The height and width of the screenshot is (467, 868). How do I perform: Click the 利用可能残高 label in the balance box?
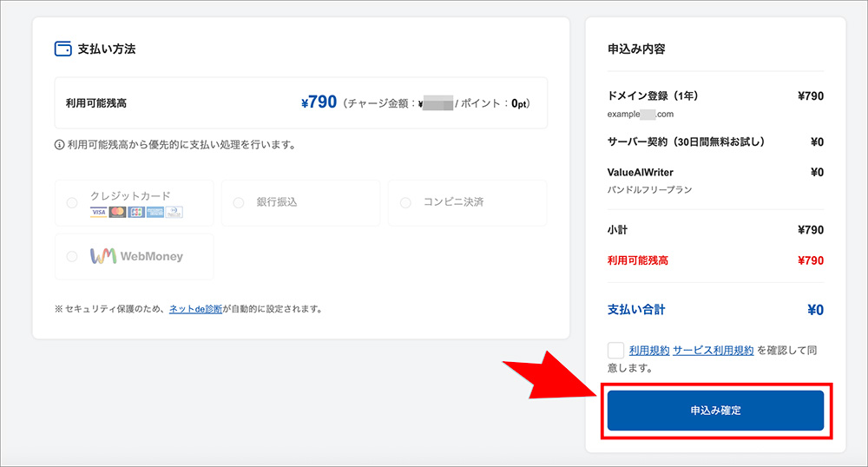96,103
